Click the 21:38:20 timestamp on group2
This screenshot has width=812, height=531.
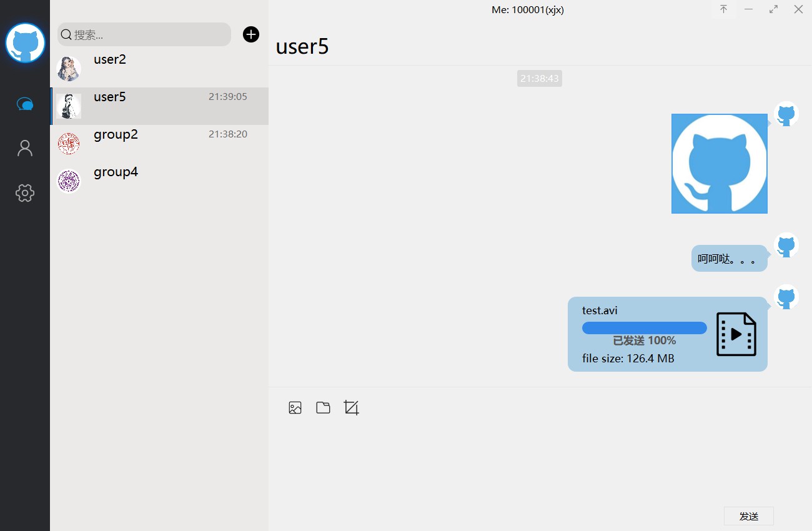[228, 134]
